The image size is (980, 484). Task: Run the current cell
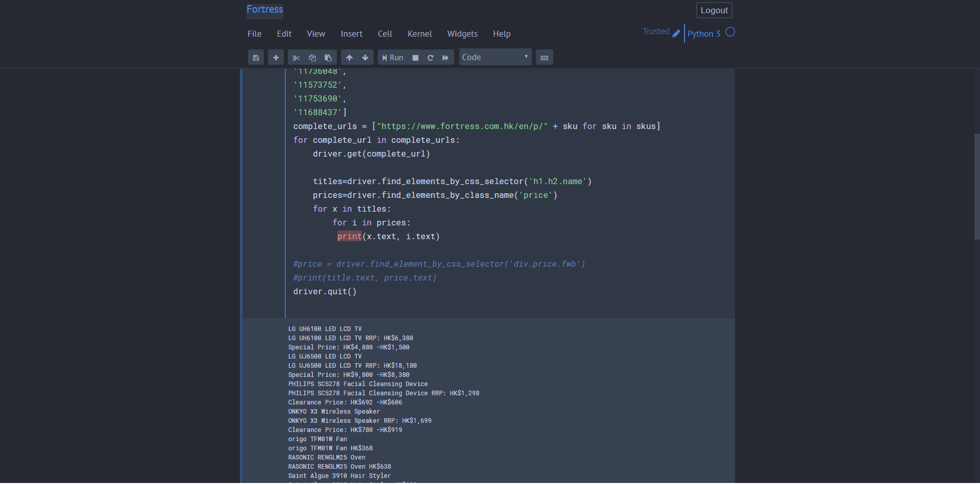pyautogui.click(x=393, y=58)
